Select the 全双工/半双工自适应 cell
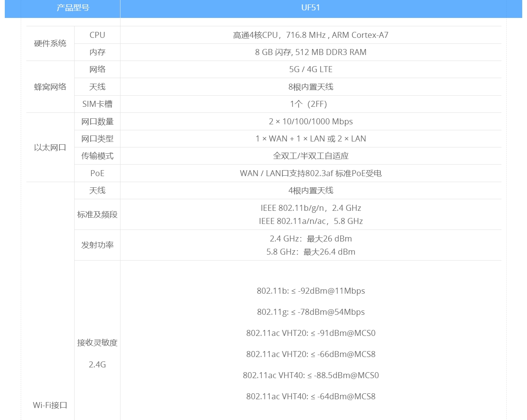 [310, 156]
